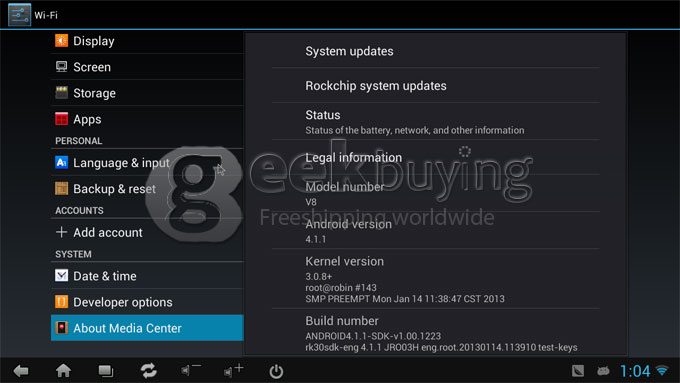Open Rockchip system updates
This screenshot has width=680, height=383.
point(436,85)
